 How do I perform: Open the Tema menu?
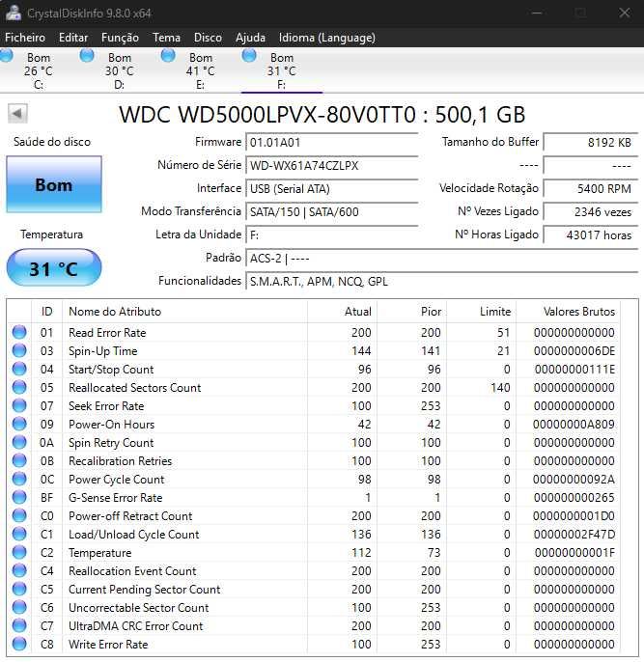coord(166,38)
